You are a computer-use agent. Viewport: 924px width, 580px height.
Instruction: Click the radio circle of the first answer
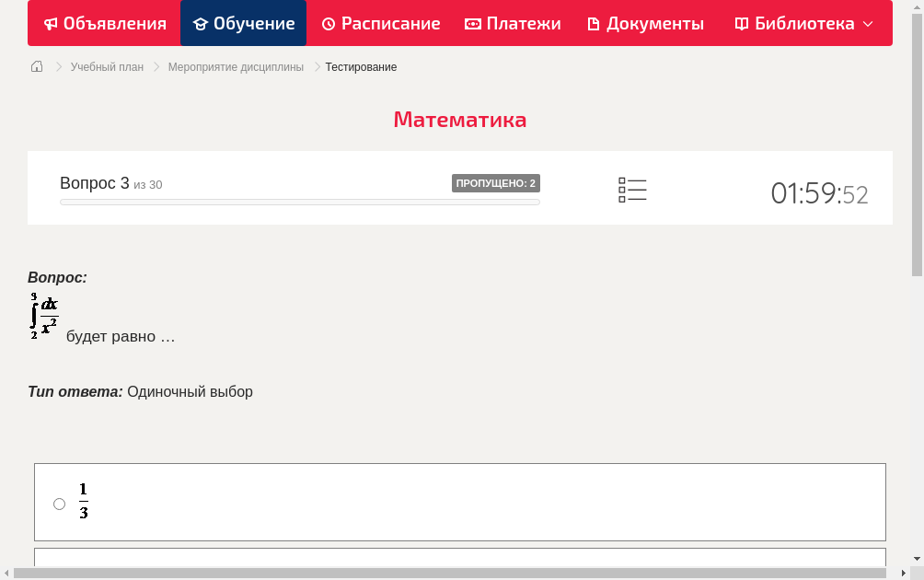[x=59, y=504]
